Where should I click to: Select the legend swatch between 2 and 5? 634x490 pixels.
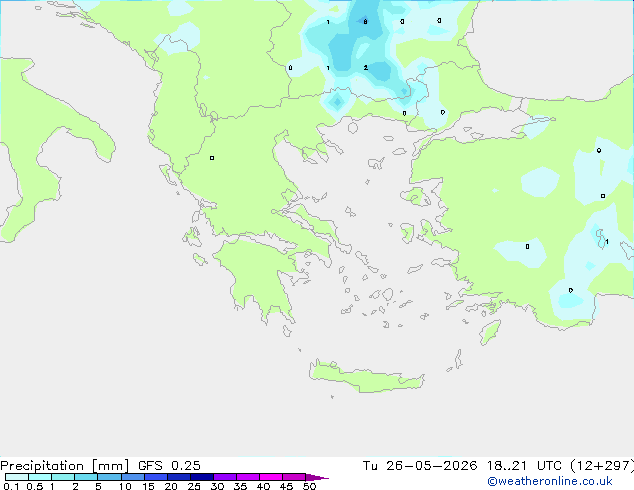86,477
